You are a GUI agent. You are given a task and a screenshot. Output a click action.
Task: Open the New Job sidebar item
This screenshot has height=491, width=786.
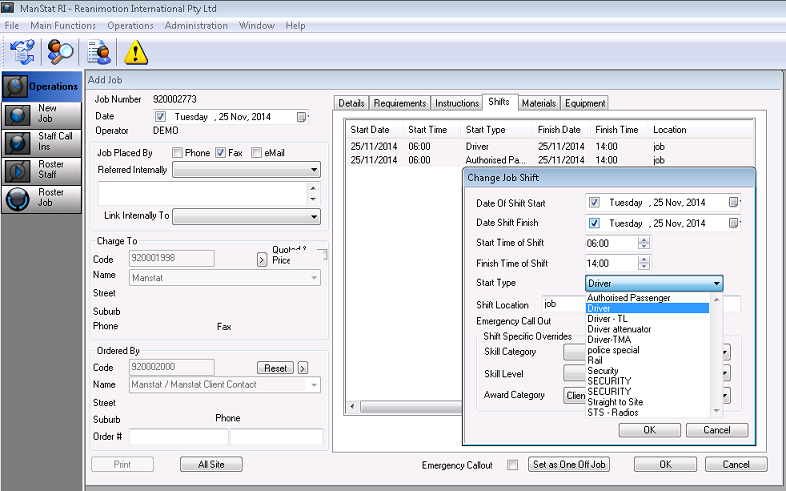click(x=42, y=115)
